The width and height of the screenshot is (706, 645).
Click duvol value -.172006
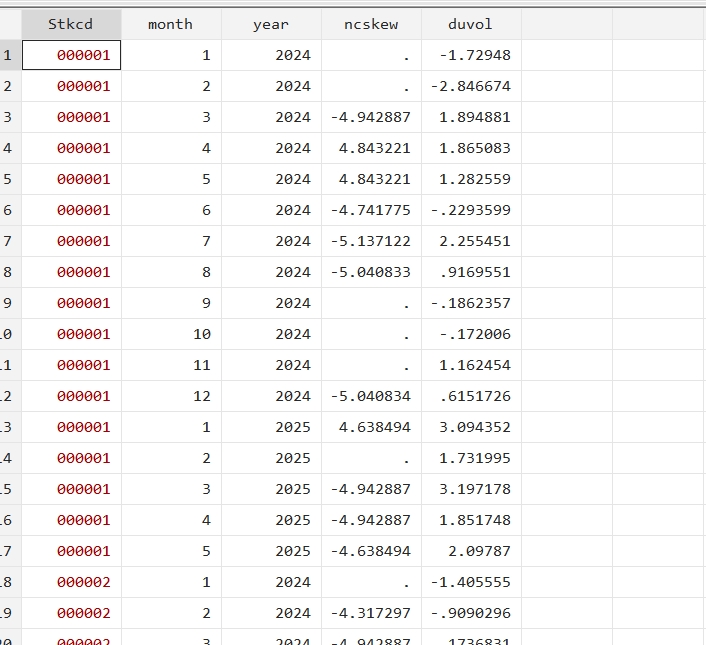pos(471,334)
